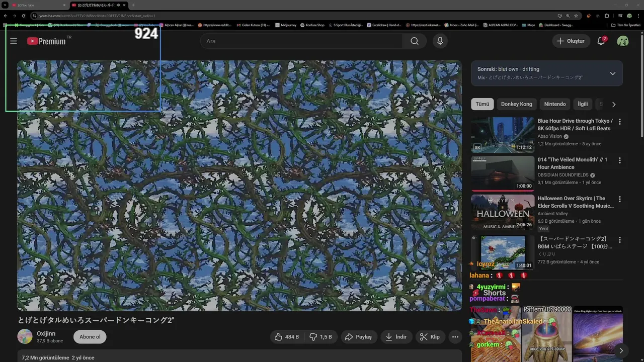Click the Oluştur create button
644x362 pixels.
point(571,41)
